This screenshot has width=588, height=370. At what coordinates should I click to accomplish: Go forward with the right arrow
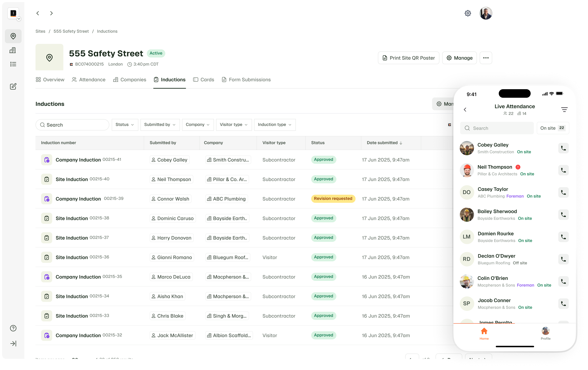(51, 13)
